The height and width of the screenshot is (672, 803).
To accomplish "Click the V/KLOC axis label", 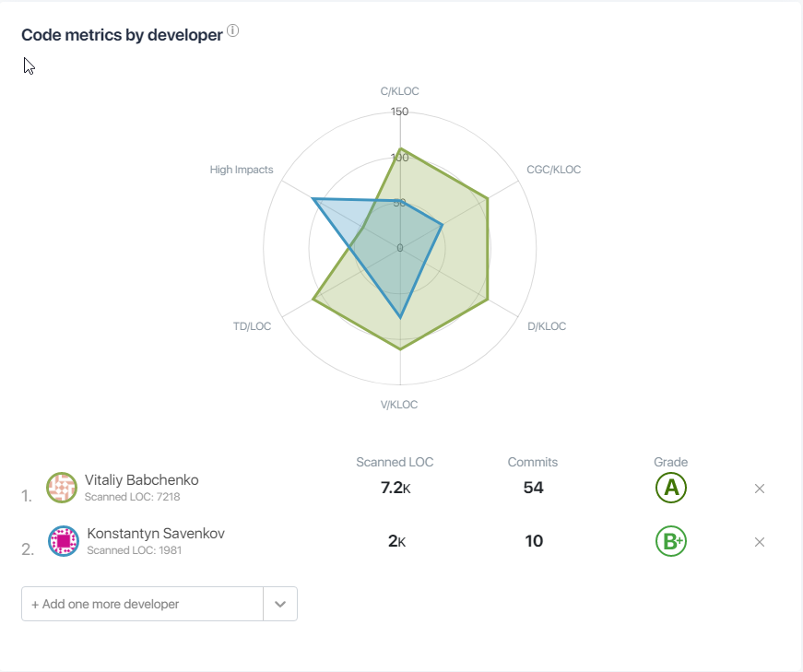I will pos(399,405).
